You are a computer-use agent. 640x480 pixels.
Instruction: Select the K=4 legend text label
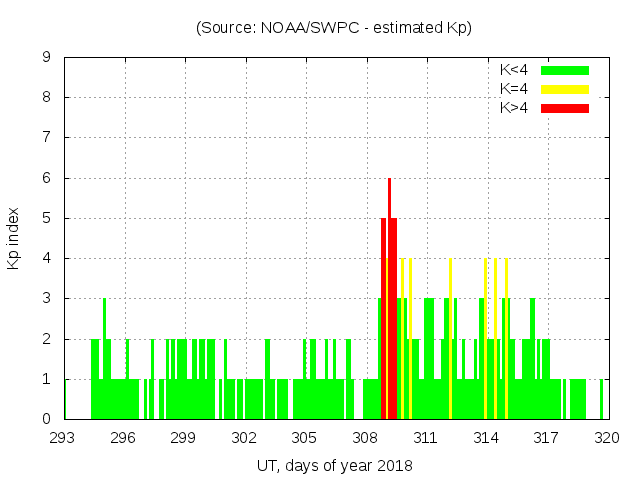tap(513, 89)
